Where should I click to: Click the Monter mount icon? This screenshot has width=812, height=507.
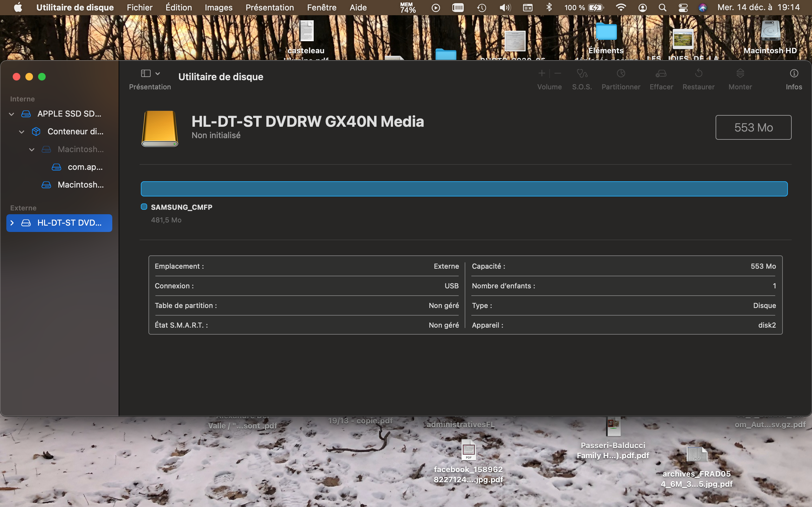tap(740, 74)
